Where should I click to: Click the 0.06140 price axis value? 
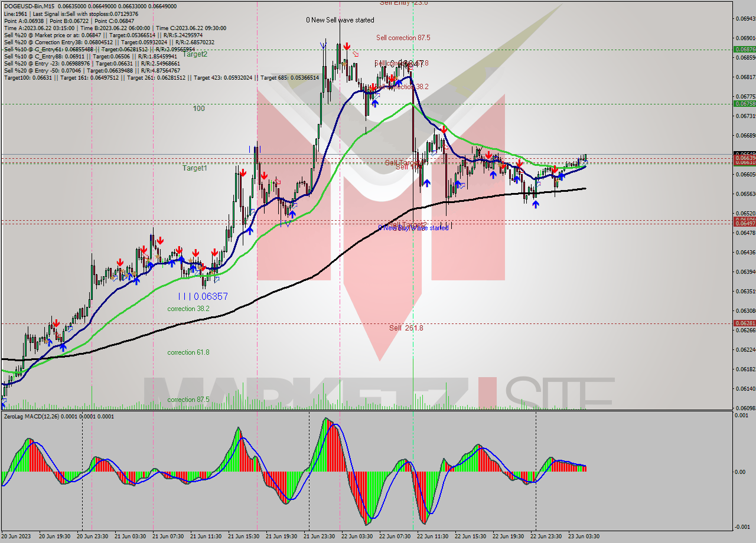pyautogui.click(x=745, y=389)
